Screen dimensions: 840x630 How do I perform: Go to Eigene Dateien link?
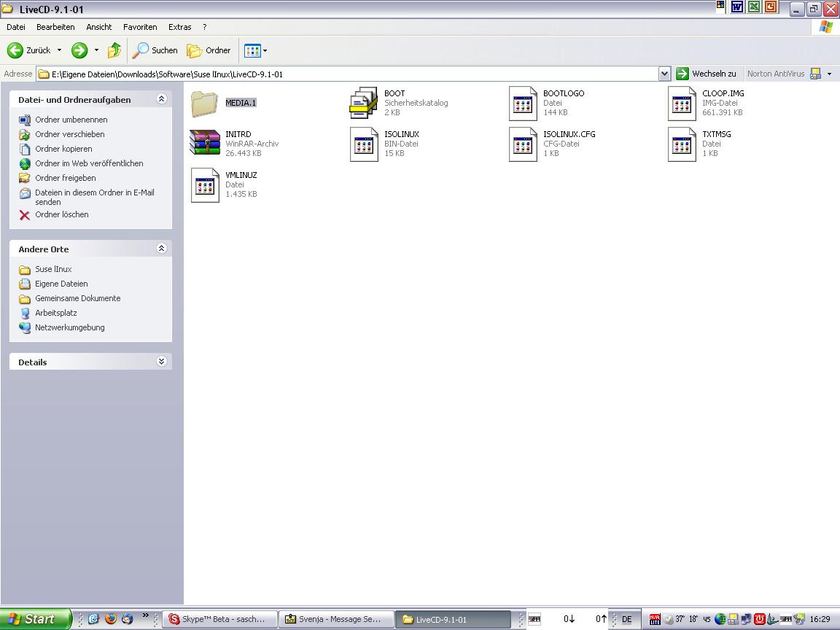click(x=61, y=284)
